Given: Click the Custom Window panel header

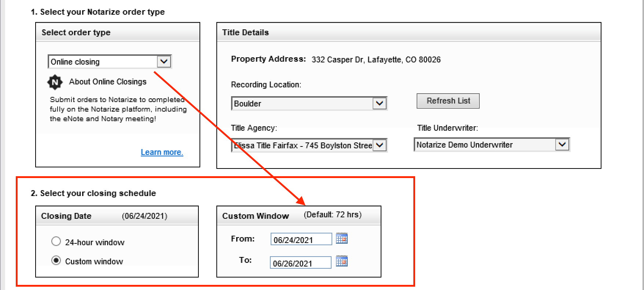Looking at the screenshot, I should (x=299, y=216).
